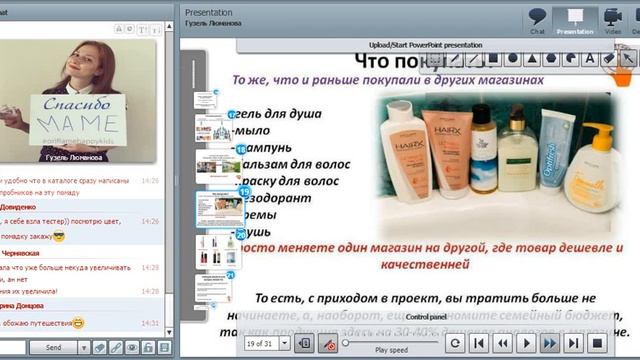Viewport: 640px width, 360px height.
Task: Select the pencil freehand drawing tool
Action: coord(454,60)
